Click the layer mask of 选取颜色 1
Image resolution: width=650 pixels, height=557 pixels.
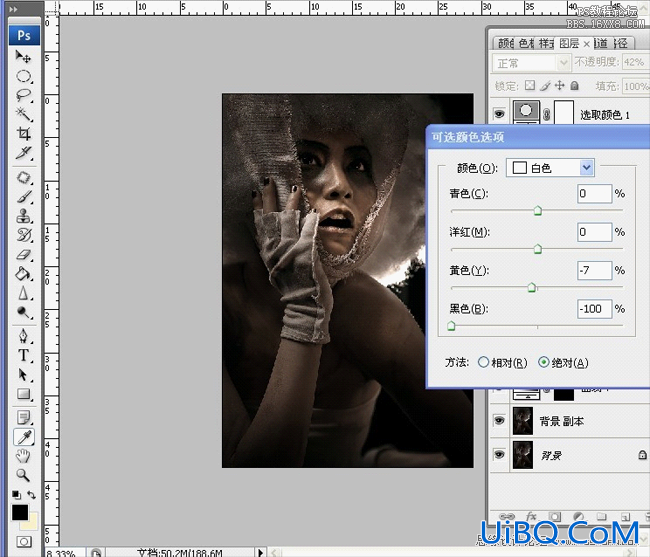coord(564,112)
